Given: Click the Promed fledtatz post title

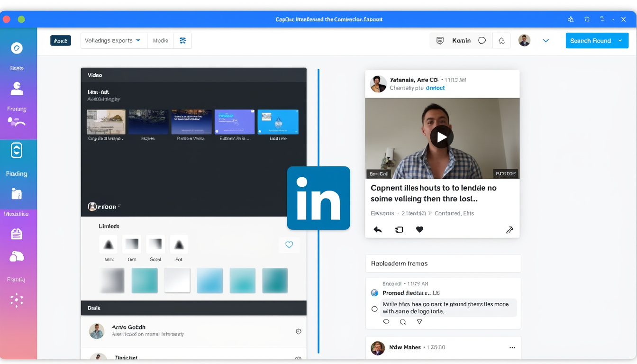Looking at the screenshot, I should click(x=411, y=293).
